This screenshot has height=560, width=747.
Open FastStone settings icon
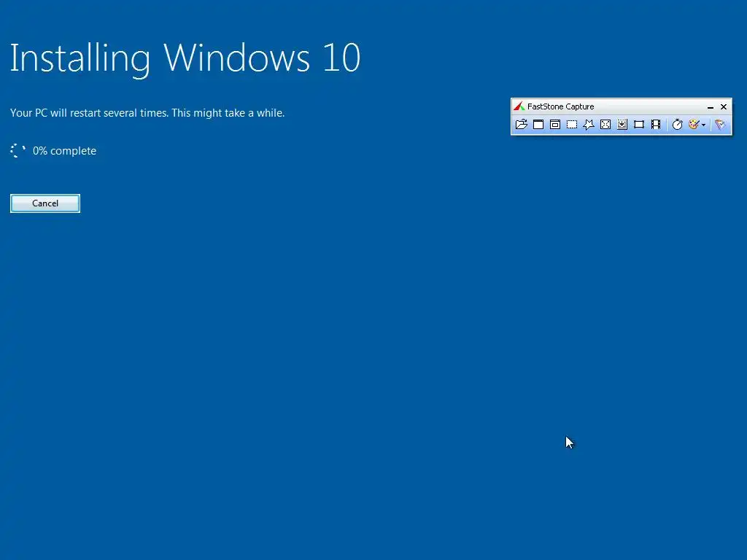(x=720, y=124)
